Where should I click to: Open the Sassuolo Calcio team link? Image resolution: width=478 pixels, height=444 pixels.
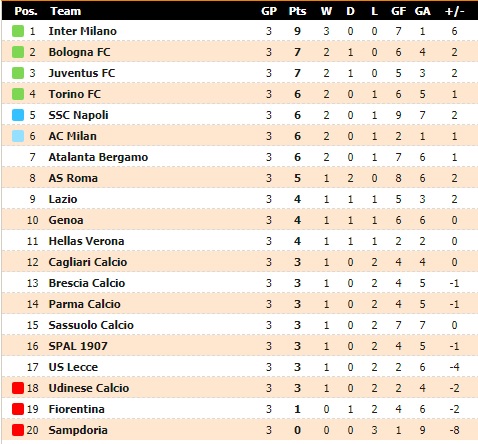91,325
